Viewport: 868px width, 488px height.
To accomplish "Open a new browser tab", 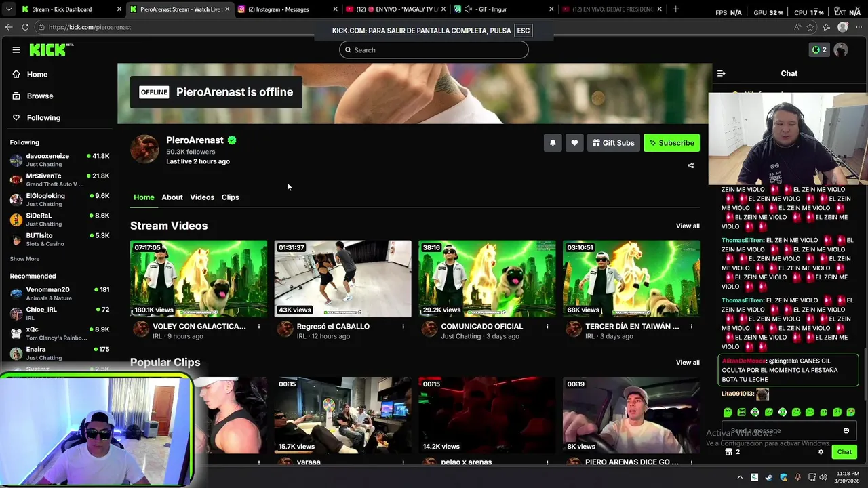I will 675,9.
